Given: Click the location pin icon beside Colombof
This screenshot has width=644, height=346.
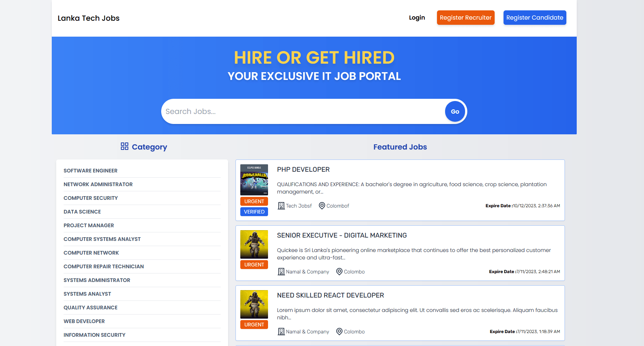Looking at the screenshot, I should [x=322, y=206].
